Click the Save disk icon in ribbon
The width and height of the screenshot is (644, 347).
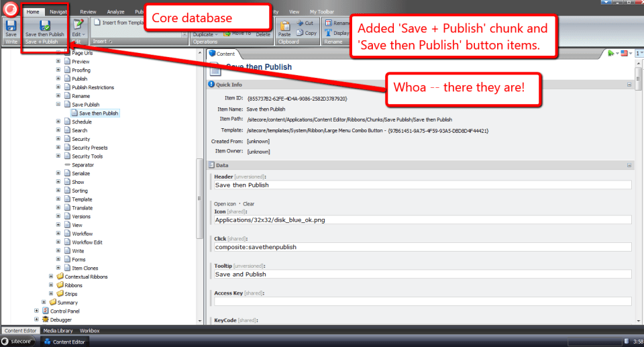11,26
